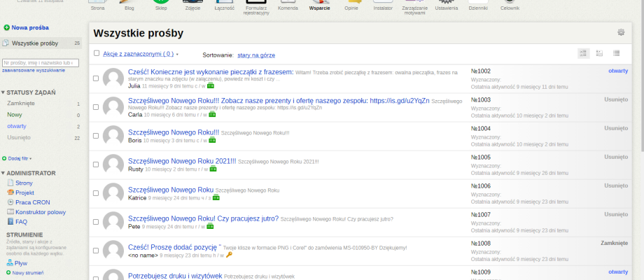Viewport: 644px width, 280px height.
Task: Expand the 'Dodaj filtr' dropdown
Action: (x=20, y=158)
